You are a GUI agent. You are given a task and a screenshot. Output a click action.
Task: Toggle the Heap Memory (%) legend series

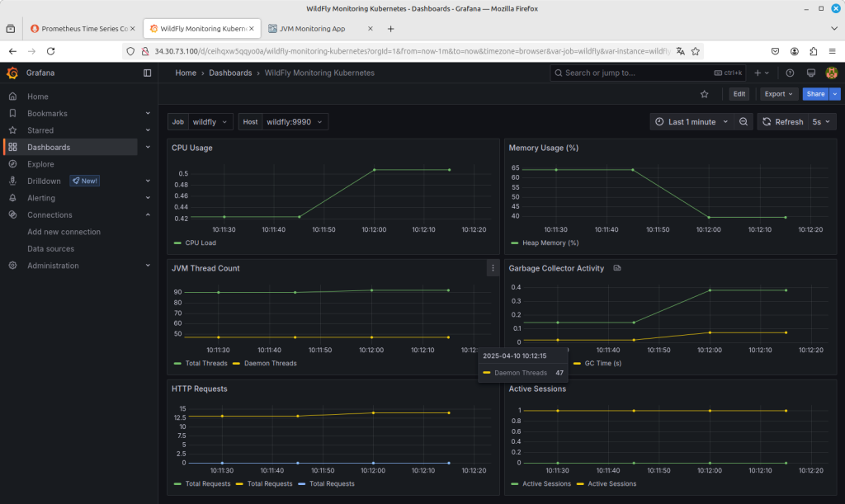pyautogui.click(x=550, y=243)
